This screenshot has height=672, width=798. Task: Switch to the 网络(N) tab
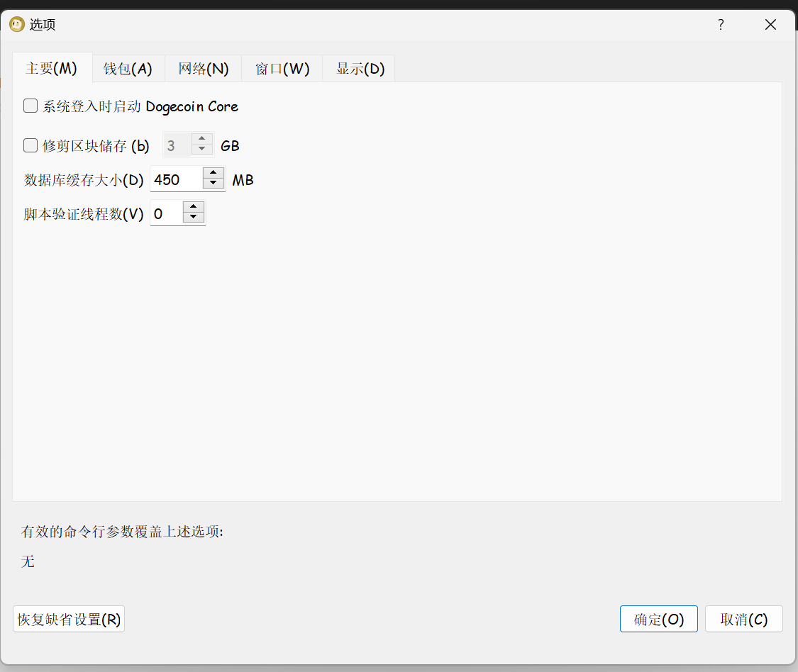pos(204,69)
